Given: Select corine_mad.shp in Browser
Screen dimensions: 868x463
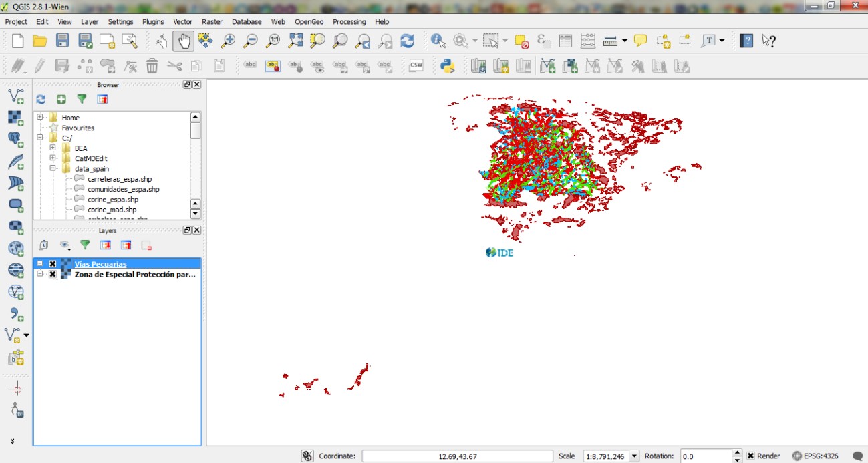Looking at the screenshot, I should click(x=112, y=210).
